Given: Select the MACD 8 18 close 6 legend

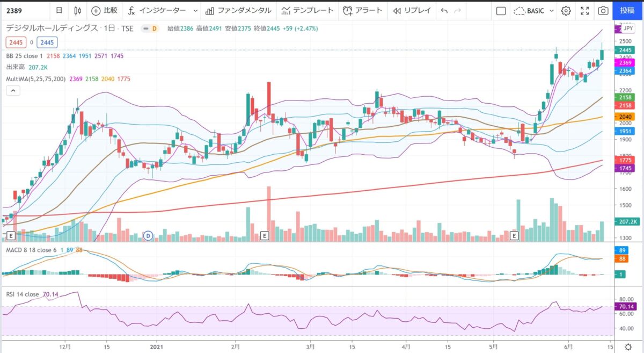Looking at the screenshot, I should [x=31, y=251].
